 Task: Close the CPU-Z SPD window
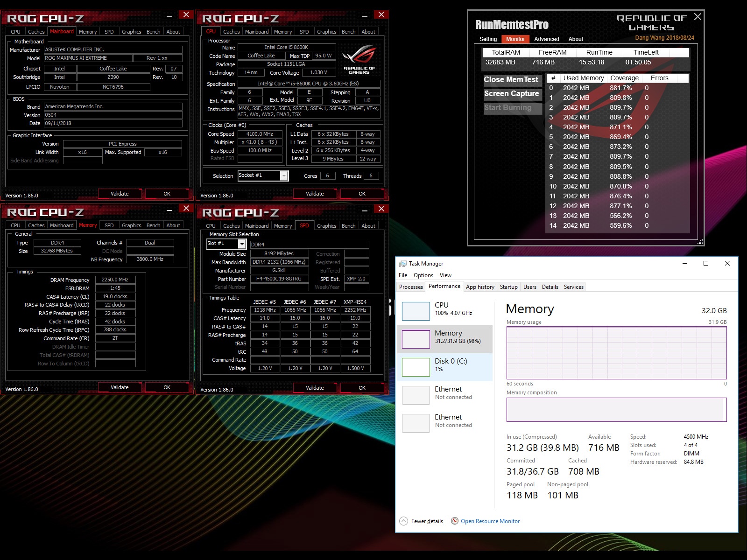pos(381,209)
